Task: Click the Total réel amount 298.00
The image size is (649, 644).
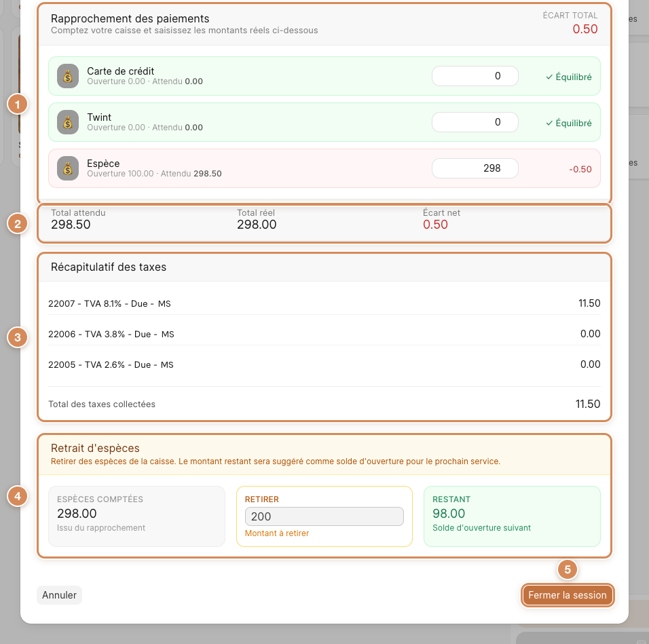Action: (x=257, y=225)
